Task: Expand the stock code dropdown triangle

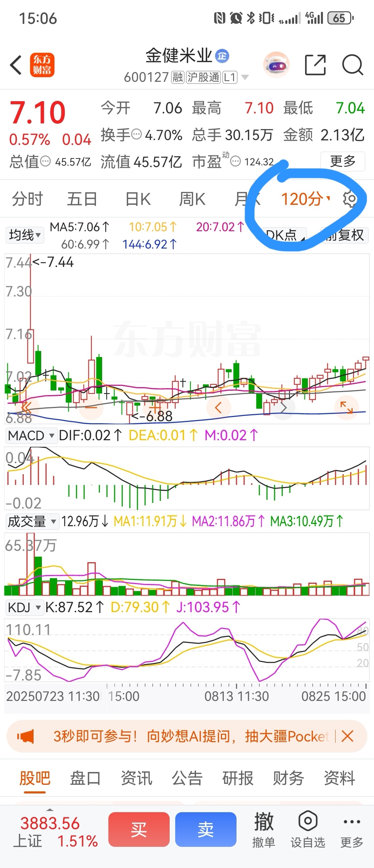Action: coord(245,77)
